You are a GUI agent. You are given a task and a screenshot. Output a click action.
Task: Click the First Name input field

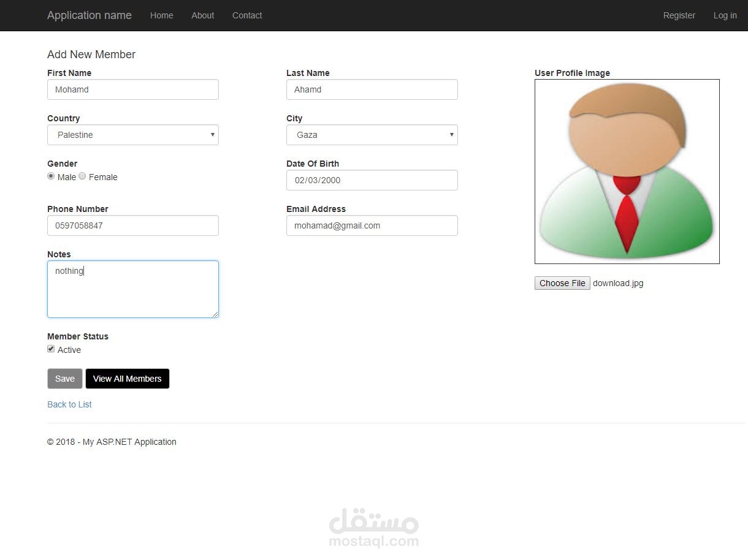[133, 89]
